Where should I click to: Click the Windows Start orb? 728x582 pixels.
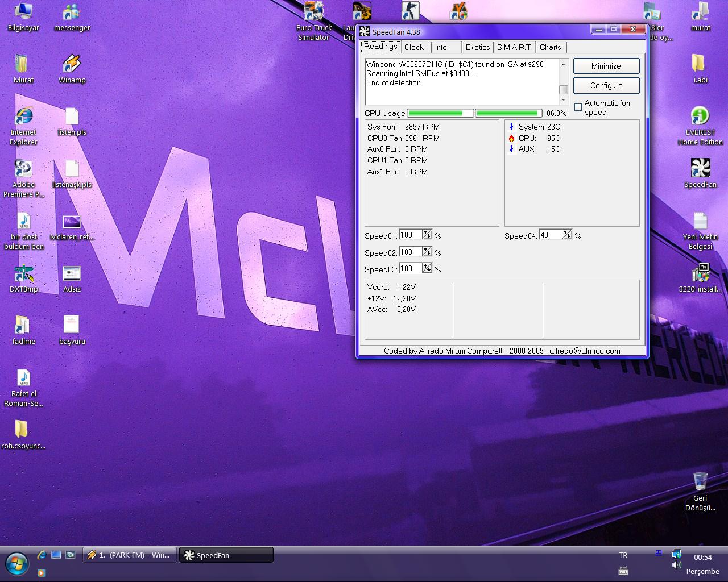click(x=17, y=564)
